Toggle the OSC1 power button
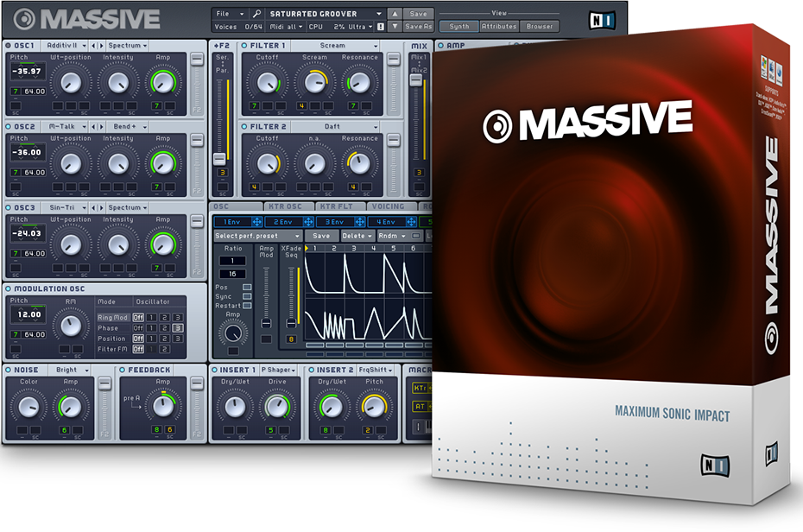This screenshot has width=803, height=532. [8, 46]
